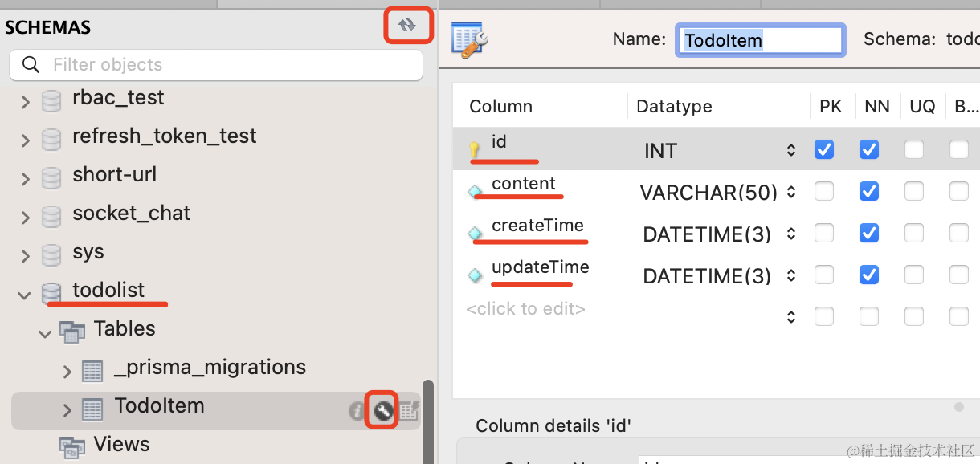980x464 pixels.
Task: Click the todolist database icon
Action: click(x=51, y=293)
